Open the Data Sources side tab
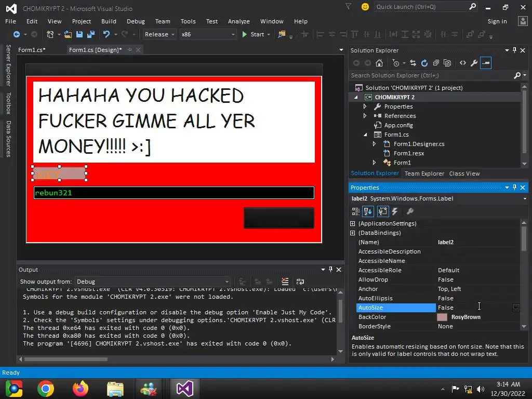Viewport: 532px width, 399px height. tap(8, 139)
